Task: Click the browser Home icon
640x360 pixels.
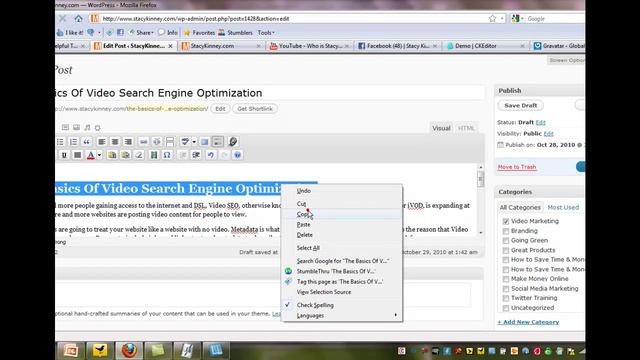Action: 78,18
